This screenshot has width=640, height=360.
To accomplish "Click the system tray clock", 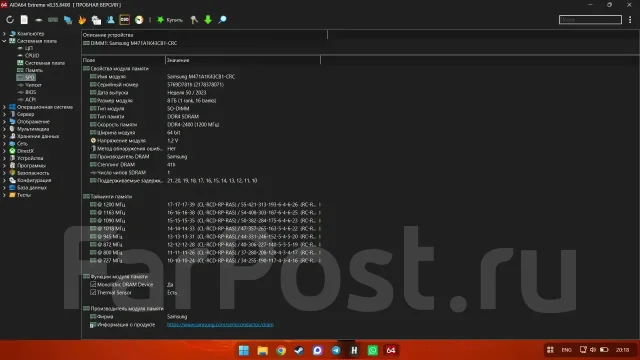I will click(x=622, y=350).
